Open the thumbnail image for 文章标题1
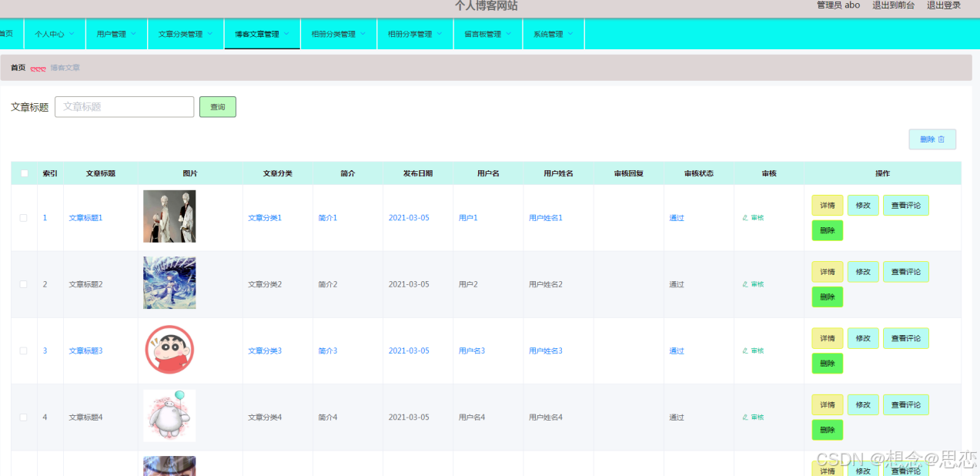The image size is (980, 476). click(x=169, y=216)
